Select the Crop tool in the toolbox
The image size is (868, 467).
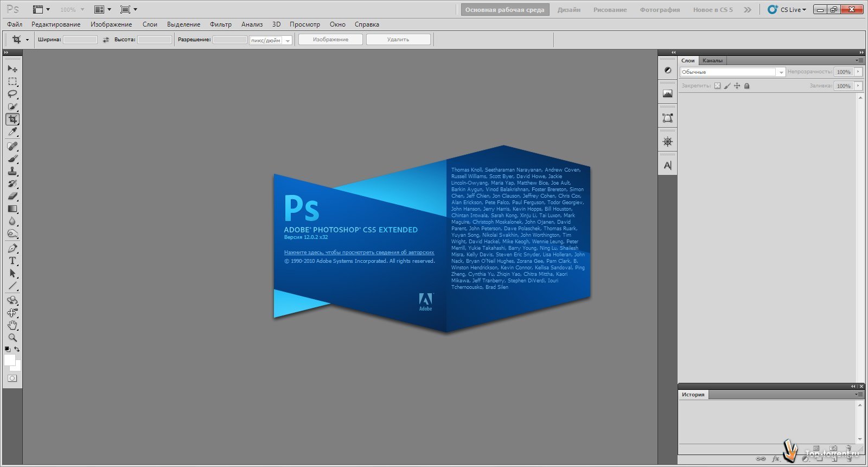pyautogui.click(x=12, y=119)
